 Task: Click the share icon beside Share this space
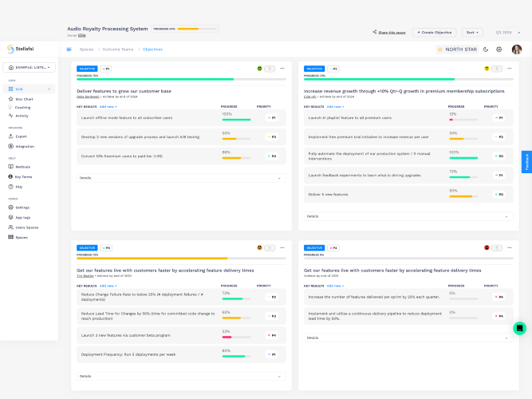375,32
